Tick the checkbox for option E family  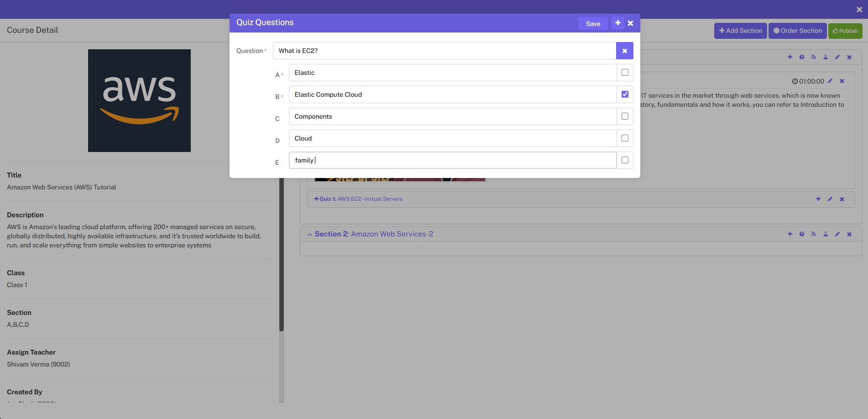tap(625, 160)
